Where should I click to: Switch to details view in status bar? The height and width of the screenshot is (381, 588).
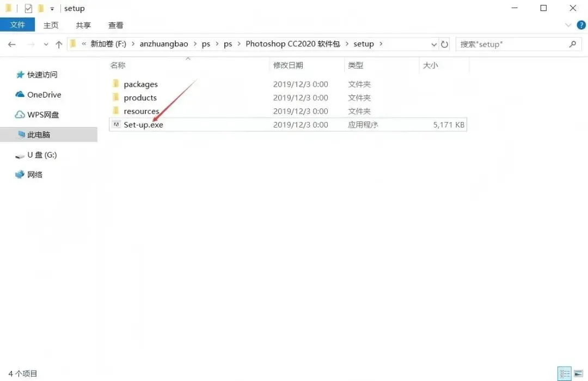click(x=565, y=373)
